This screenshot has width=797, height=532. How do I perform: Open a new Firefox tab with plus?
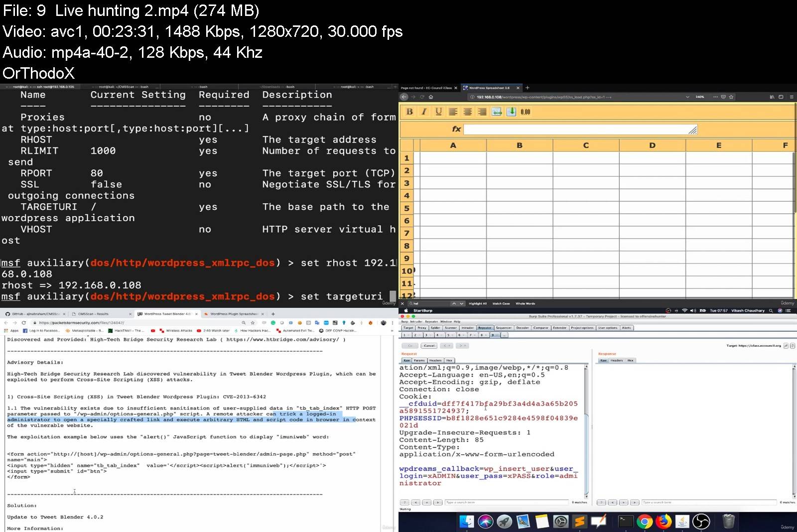click(x=528, y=88)
